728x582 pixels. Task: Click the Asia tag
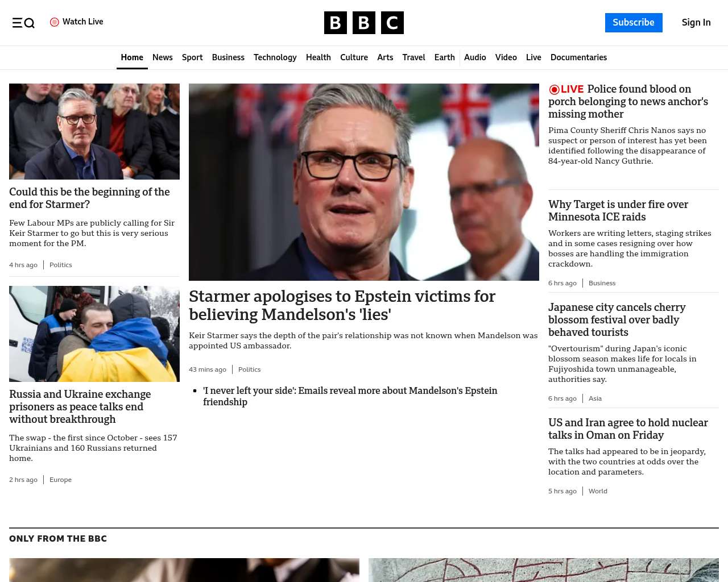coord(595,398)
